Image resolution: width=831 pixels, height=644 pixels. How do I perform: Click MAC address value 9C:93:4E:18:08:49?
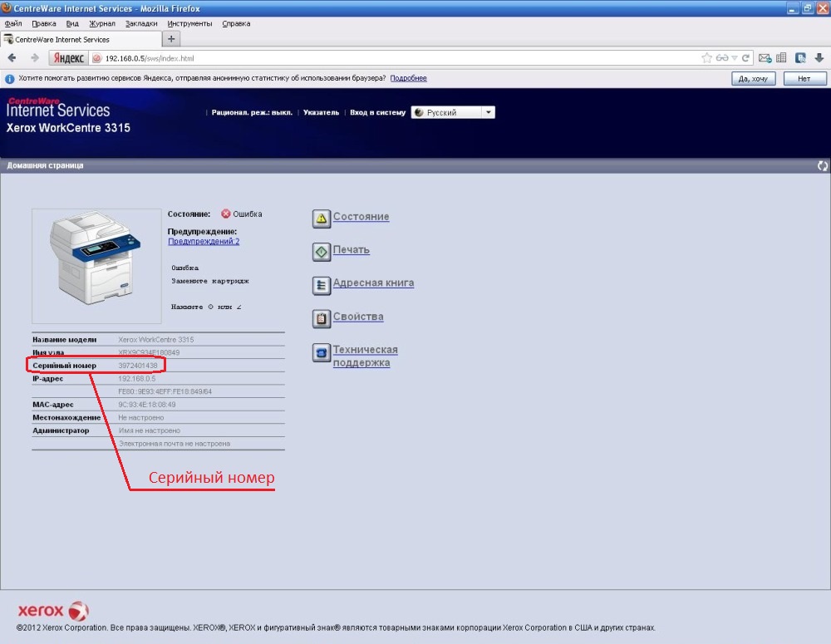(x=147, y=405)
